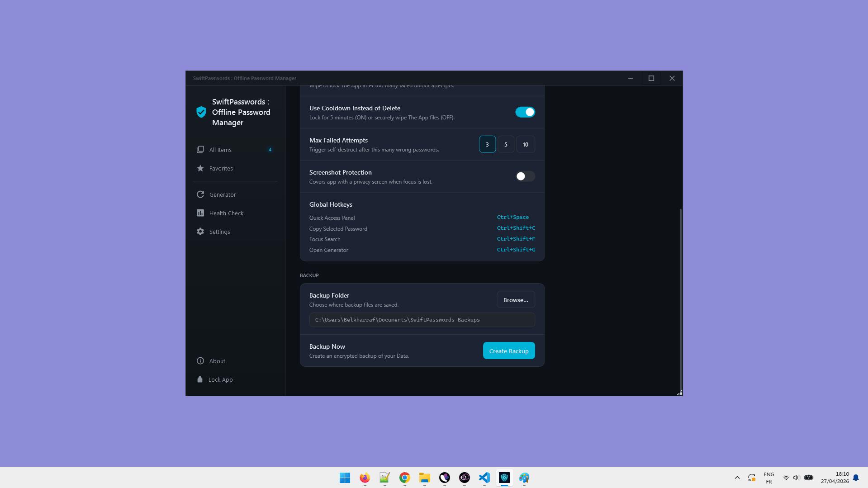868x488 pixels.
Task: Click the sync tray icon
Action: [x=752, y=478]
